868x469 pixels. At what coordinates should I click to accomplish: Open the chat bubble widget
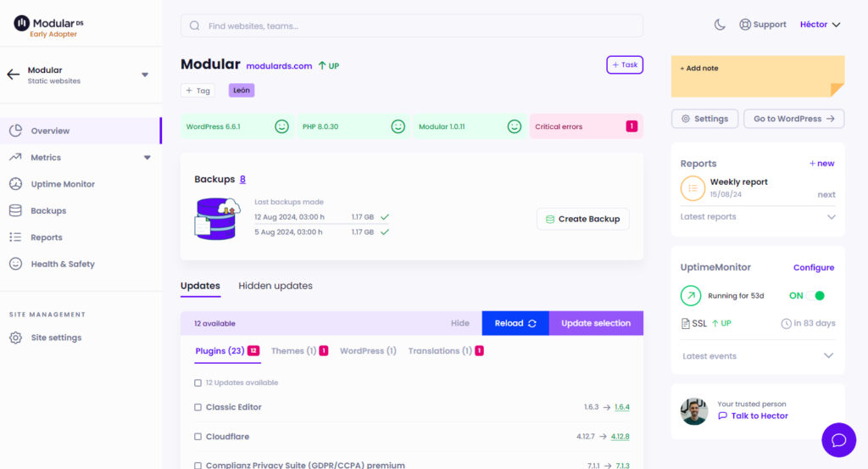(x=839, y=440)
